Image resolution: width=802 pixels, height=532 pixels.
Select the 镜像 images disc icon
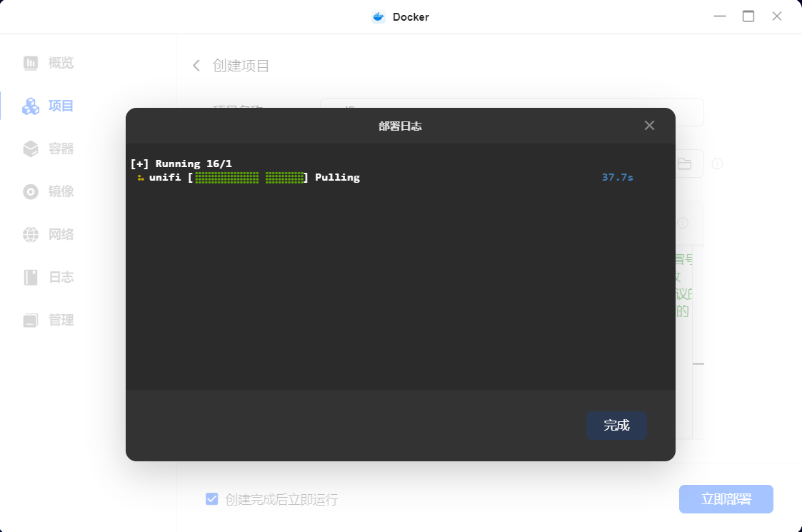point(31,191)
